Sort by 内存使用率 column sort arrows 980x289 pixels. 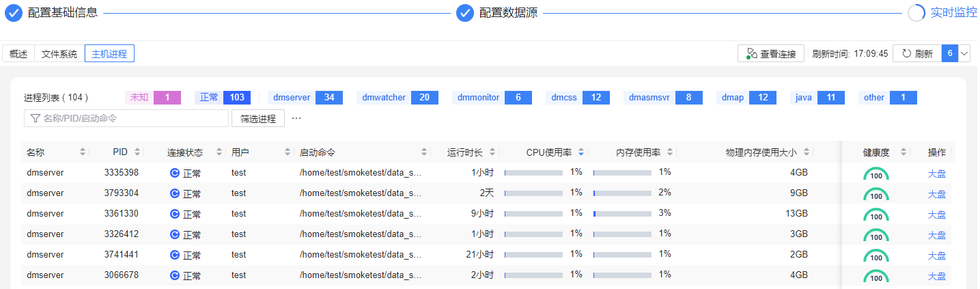(x=670, y=152)
